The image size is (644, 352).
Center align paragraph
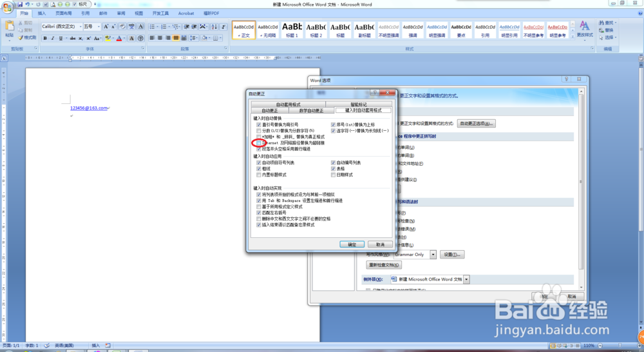160,38
